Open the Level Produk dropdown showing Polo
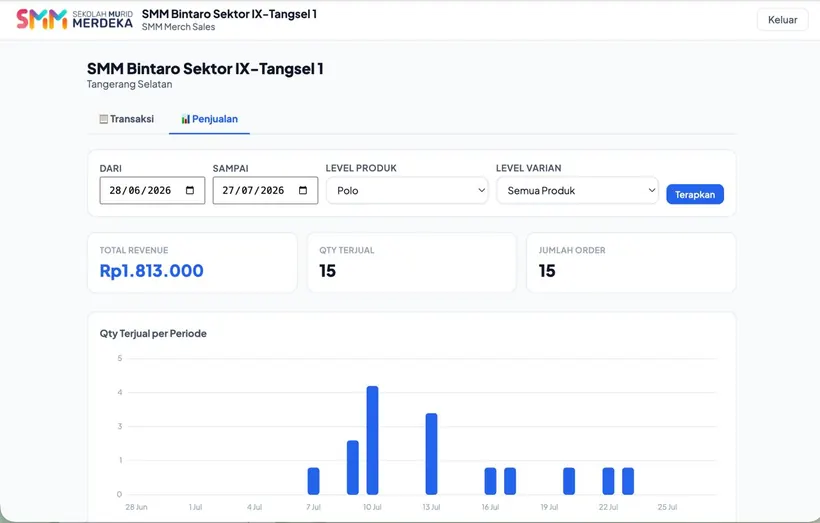Image resolution: width=820 pixels, height=523 pixels. tap(407, 190)
